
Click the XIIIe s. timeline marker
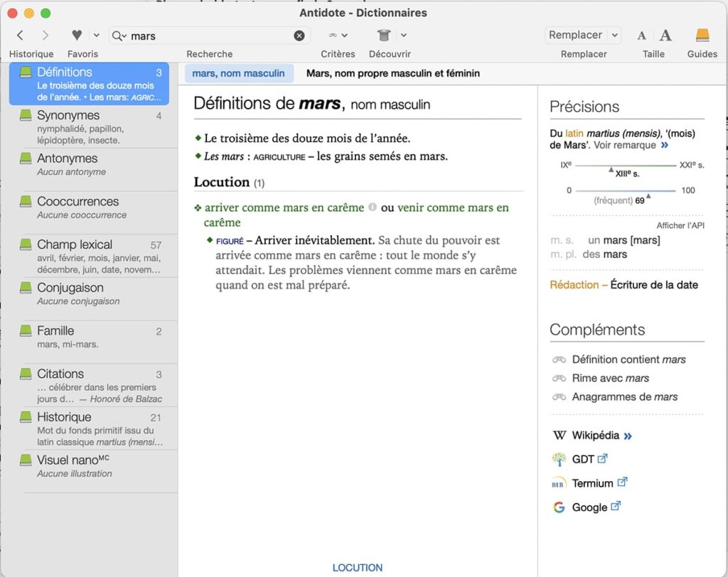(x=611, y=170)
